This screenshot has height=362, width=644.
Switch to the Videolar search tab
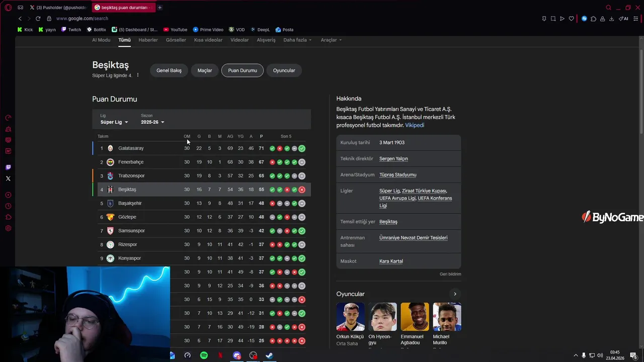pyautogui.click(x=239, y=40)
